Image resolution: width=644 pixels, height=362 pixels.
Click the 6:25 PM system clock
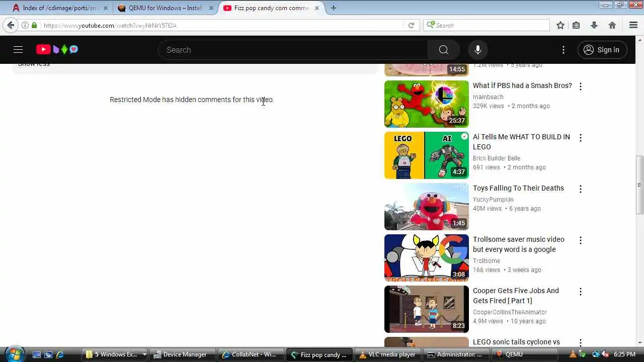point(624,354)
